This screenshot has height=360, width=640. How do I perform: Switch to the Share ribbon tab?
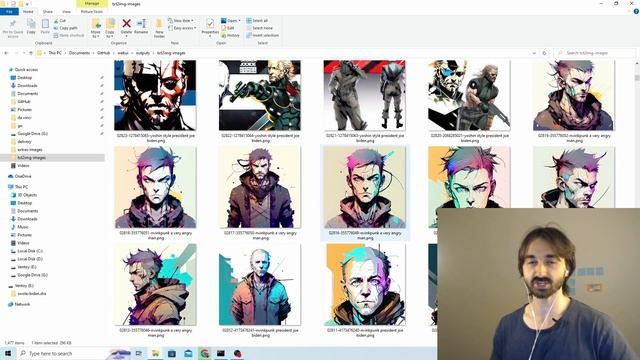pos(48,11)
